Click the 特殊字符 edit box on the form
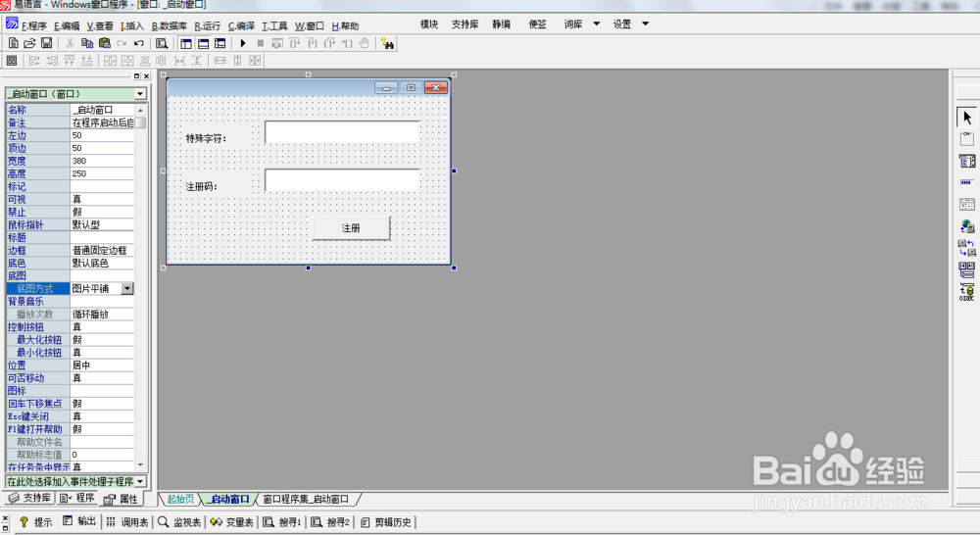980x535 pixels. click(342, 132)
